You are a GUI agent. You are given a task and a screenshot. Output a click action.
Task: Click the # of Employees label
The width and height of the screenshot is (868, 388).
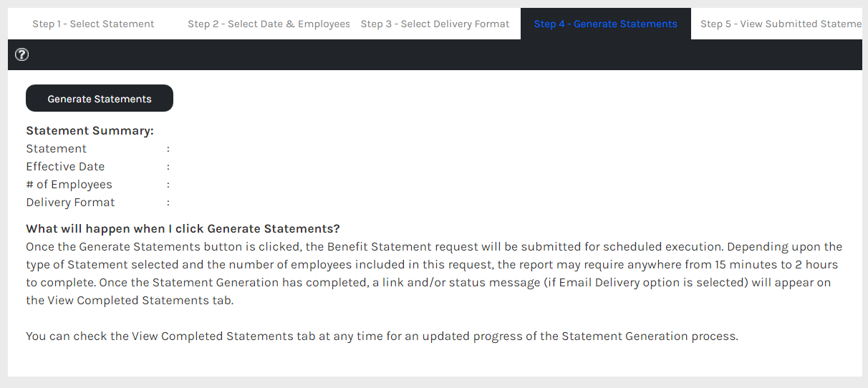[69, 185]
